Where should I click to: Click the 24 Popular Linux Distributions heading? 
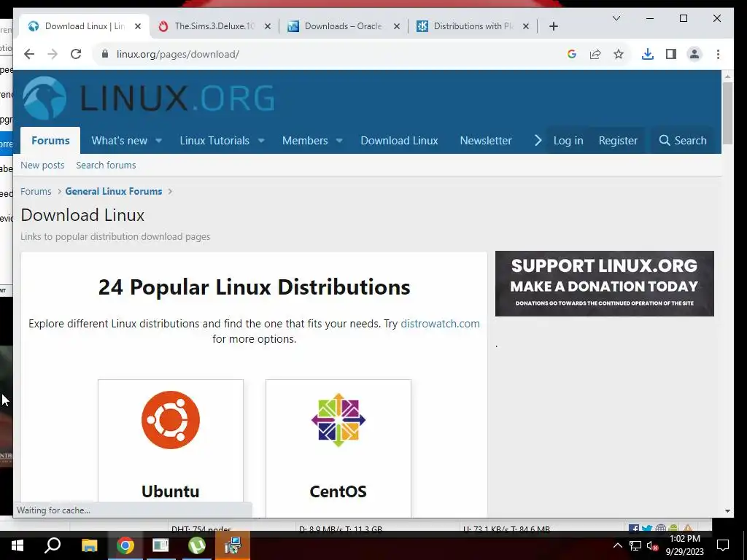pyautogui.click(x=254, y=287)
